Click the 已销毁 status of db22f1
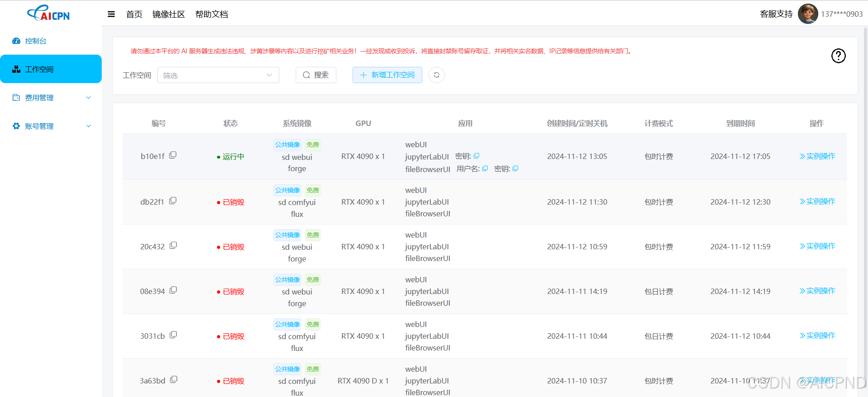This screenshot has height=397, width=868. click(x=231, y=202)
